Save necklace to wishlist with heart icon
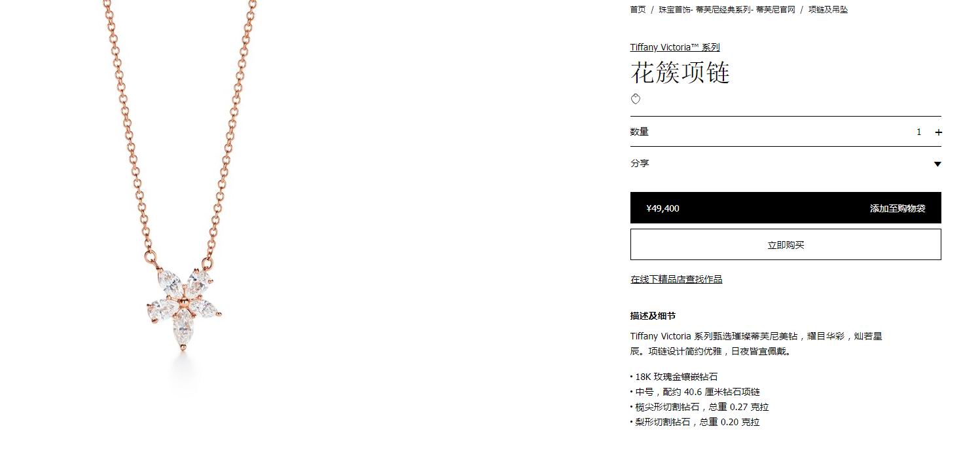 click(635, 99)
